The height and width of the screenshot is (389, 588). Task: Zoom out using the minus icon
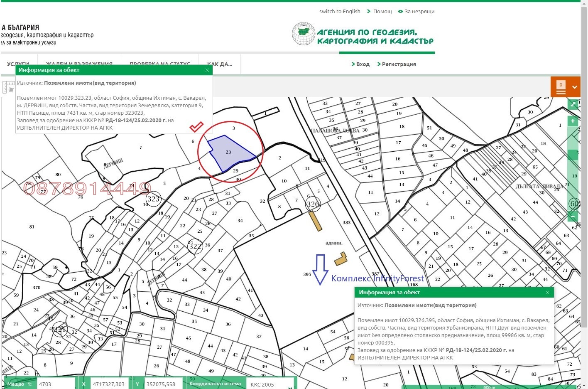pyautogui.click(x=573, y=216)
